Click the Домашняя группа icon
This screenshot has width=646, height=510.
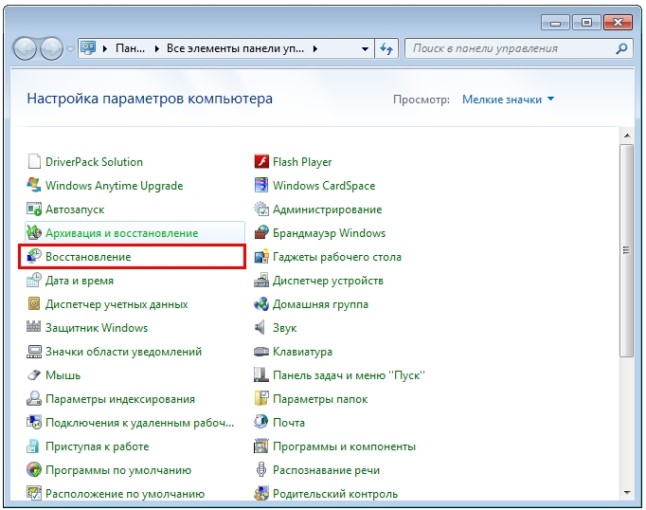[262, 304]
